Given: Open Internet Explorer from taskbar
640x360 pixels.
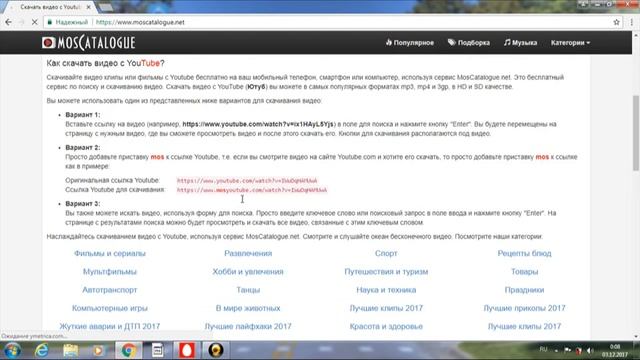Looking at the screenshot, I should coord(42,350).
